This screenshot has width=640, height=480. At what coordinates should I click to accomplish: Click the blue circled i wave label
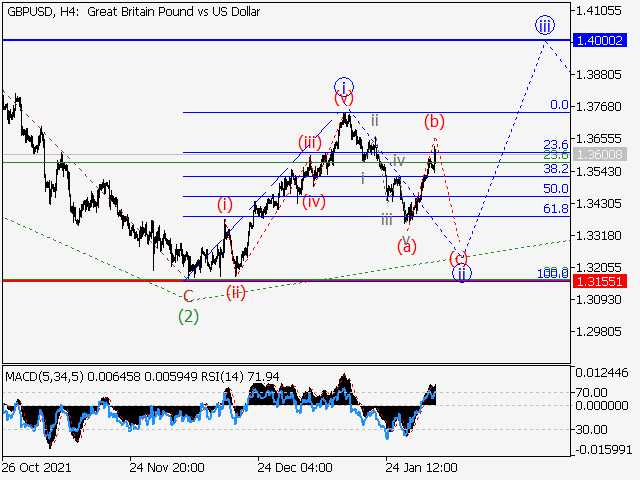point(344,86)
